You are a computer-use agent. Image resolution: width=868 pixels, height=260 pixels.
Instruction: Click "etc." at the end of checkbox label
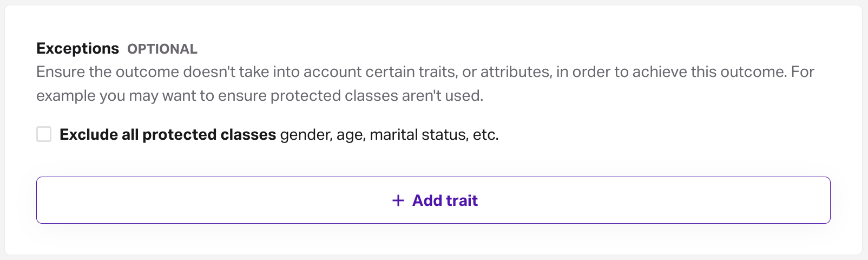click(x=485, y=134)
